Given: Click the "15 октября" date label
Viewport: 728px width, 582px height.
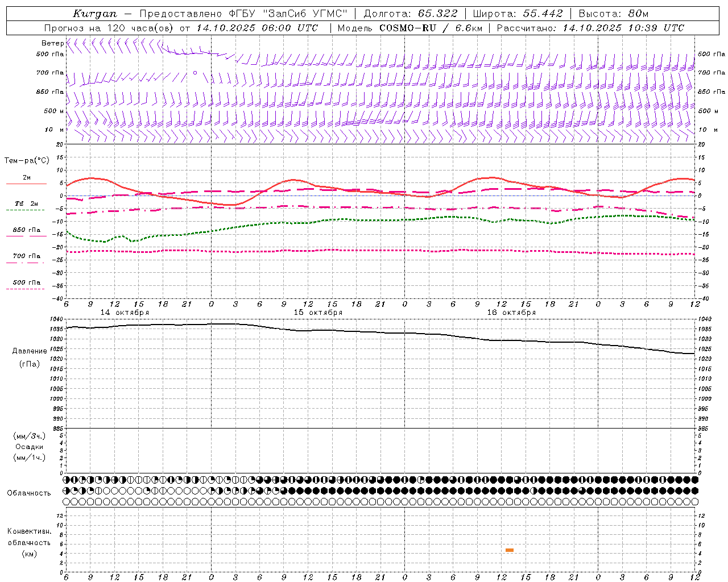Looking at the screenshot, I should [318, 313].
